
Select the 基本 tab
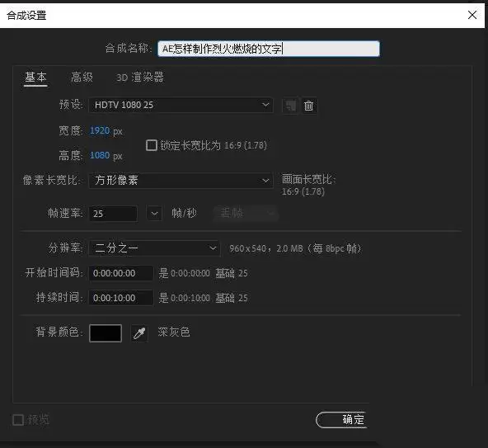(35, 77)
